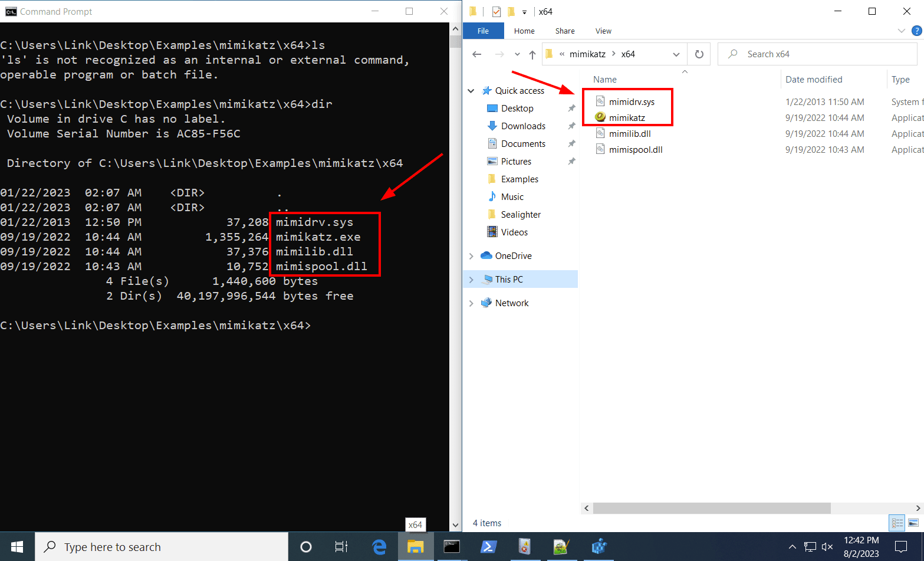Select Sealighter folder in navigation pane
This screenshot has height=561, width=924.
pos(521,215)
